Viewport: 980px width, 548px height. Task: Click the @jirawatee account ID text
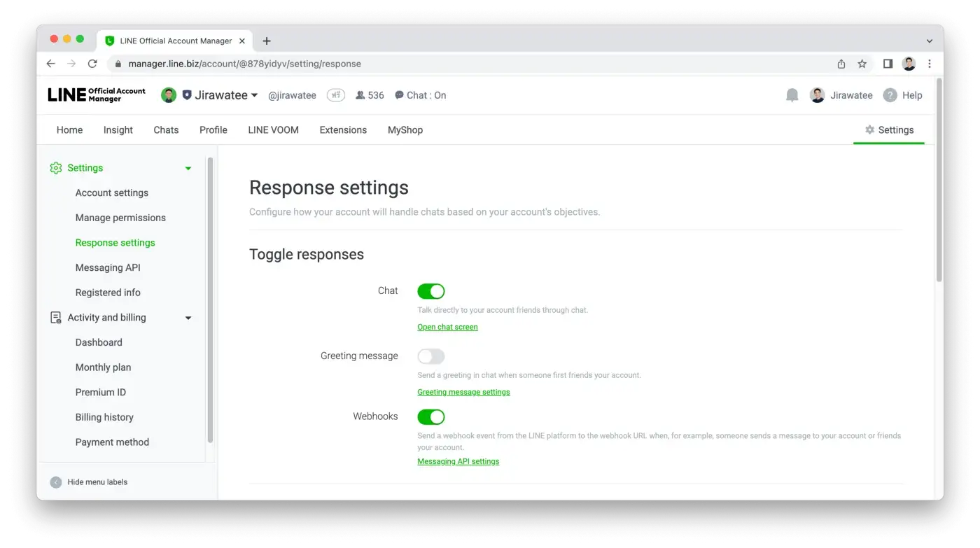coord(292,95)
